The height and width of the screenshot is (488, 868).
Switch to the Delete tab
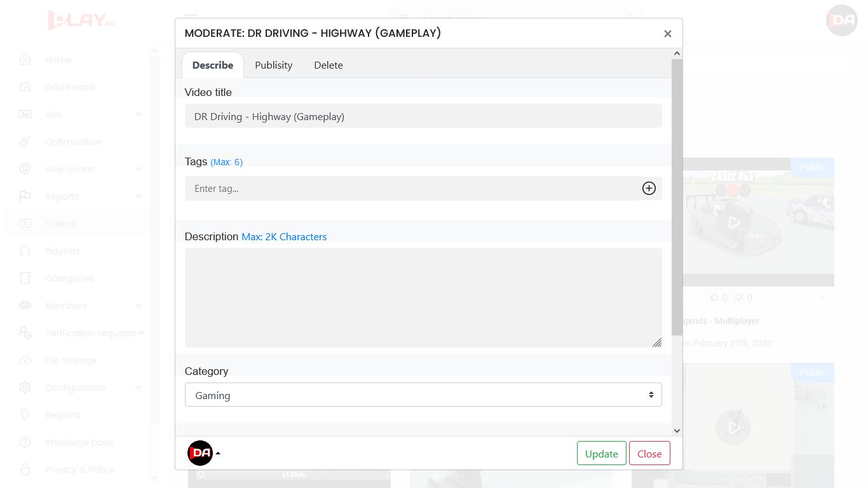point(329,65)
